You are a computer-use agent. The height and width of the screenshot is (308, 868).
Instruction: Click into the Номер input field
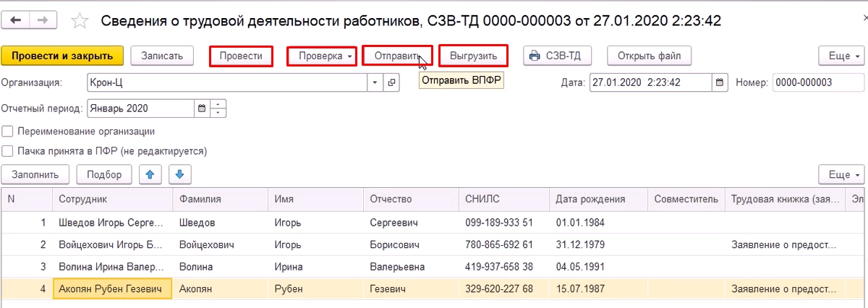(814, 83)
